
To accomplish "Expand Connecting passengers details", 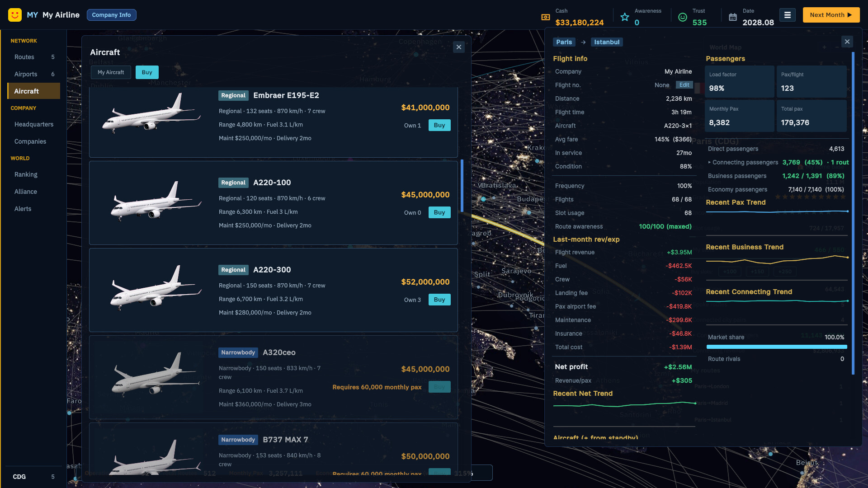I will [x=742, y=162].
